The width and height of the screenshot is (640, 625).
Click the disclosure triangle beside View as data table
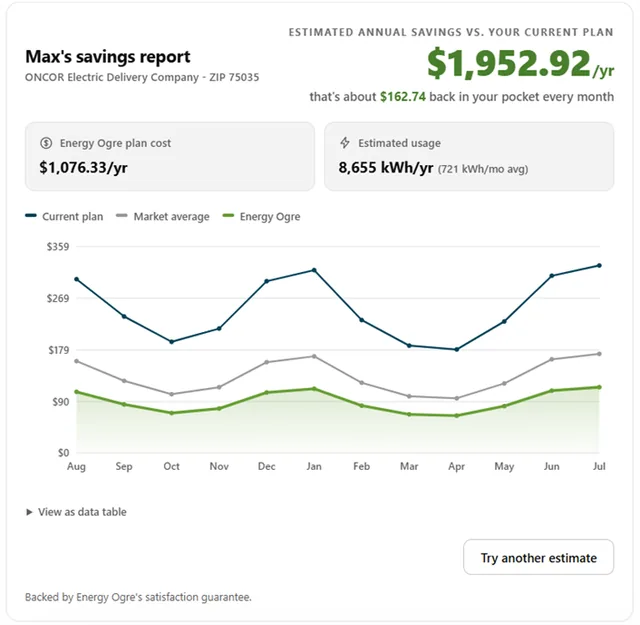29,512
